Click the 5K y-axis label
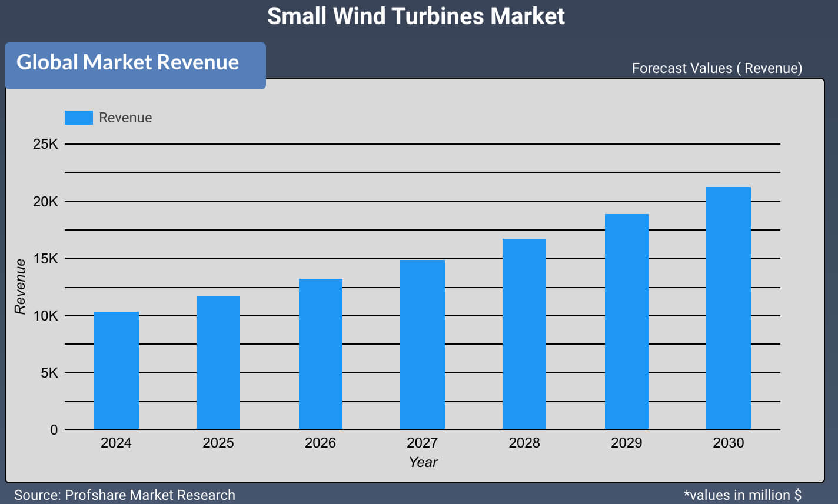 49,373
